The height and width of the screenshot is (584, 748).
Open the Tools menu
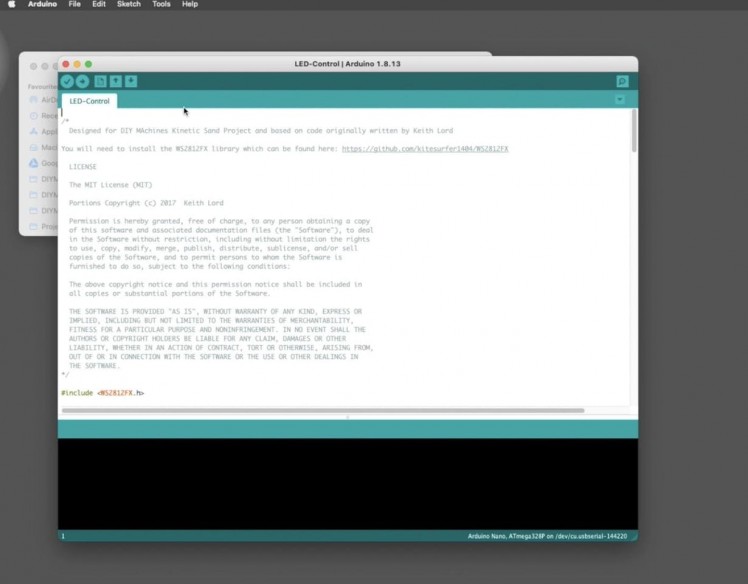(161, 4)
